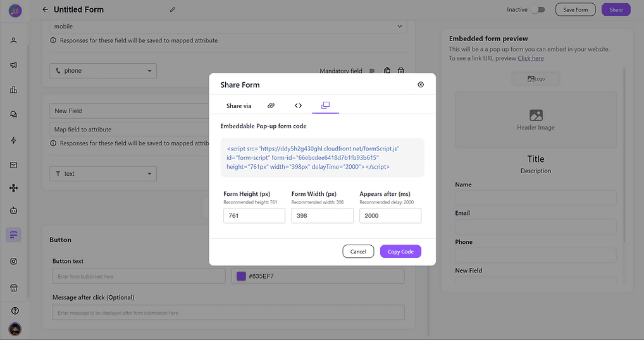
Task: Open the integrations flow icon in the sidebar
Action: [x=13, y=188]
